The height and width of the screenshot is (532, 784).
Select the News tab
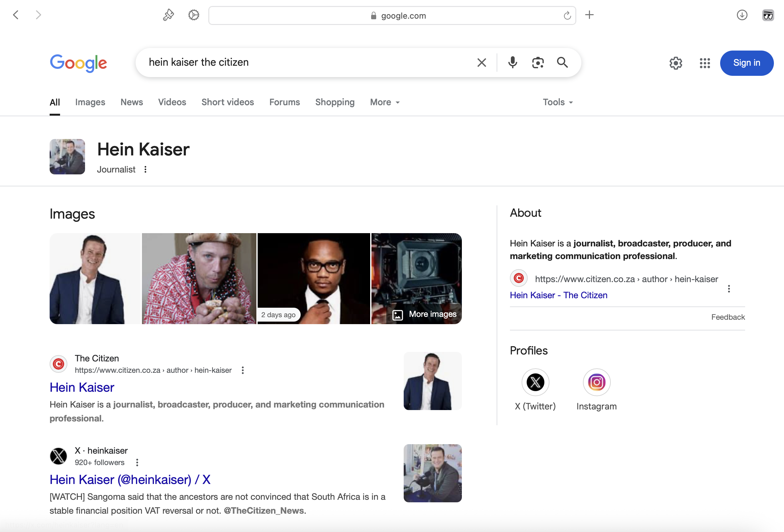[132, 102]
